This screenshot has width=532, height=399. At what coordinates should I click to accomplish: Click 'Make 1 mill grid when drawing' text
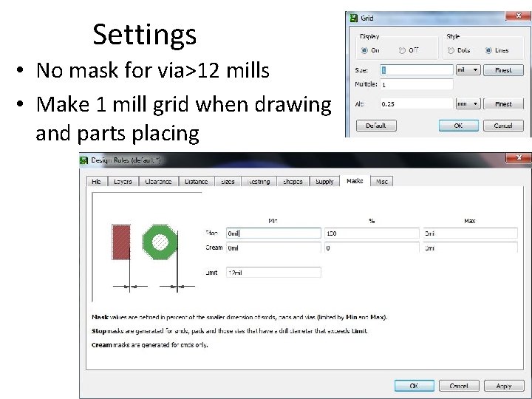pos(183,104)
